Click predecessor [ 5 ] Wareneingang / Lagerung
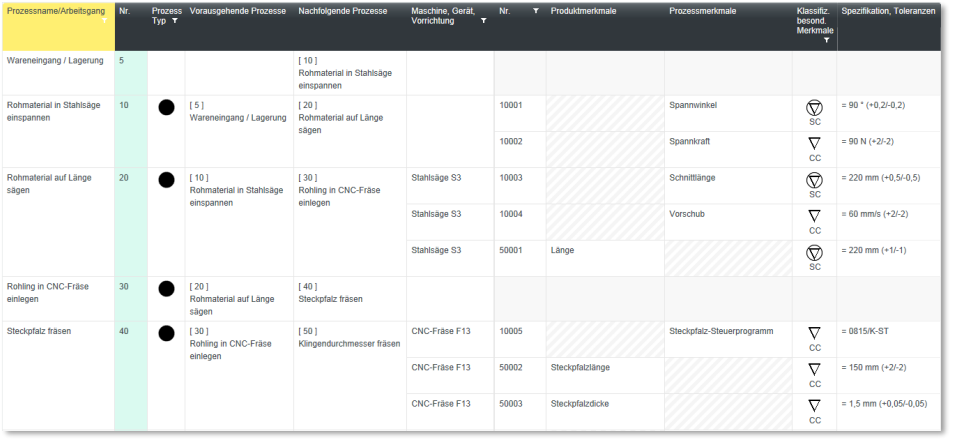The height and width of the screenshot is (447, 959). (x=238, y=111)
